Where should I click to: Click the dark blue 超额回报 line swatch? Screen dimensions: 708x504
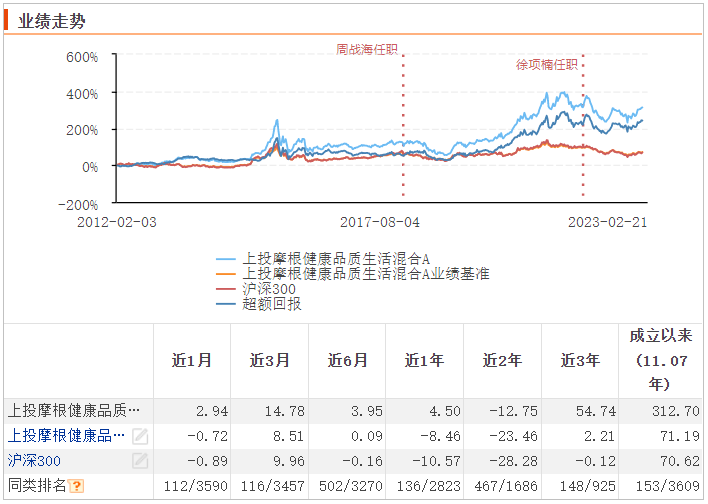point(226,304)
